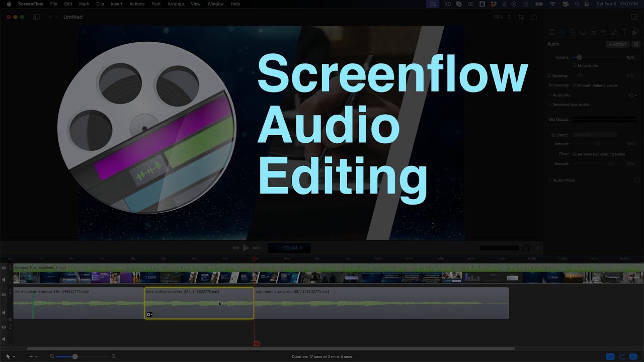The height and width of the screenshot is (362, 644).
Task: Click the blue 30 frame rate badge
Action: pos(633,356)
